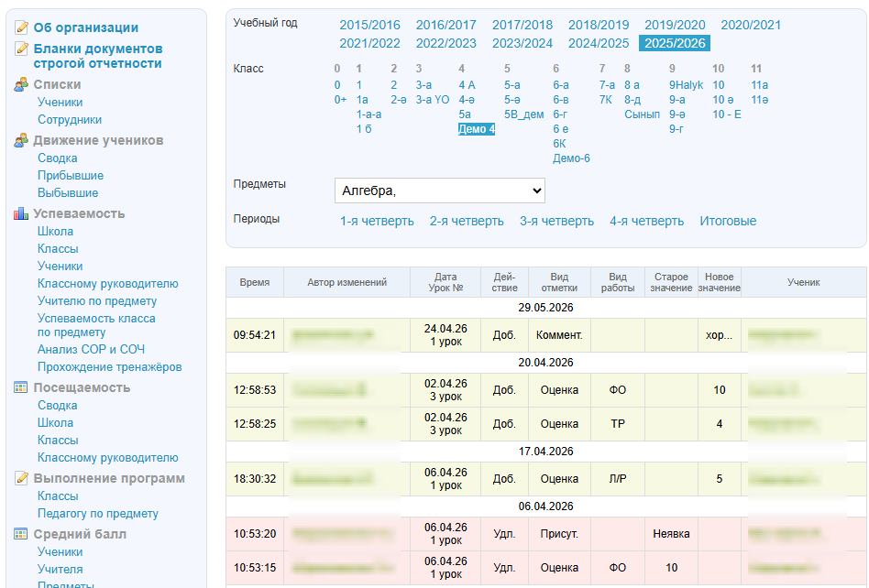Viewport: 869px width, 588px height.
Task: Choose class 5В_дем
Action: tap(523, 114)
